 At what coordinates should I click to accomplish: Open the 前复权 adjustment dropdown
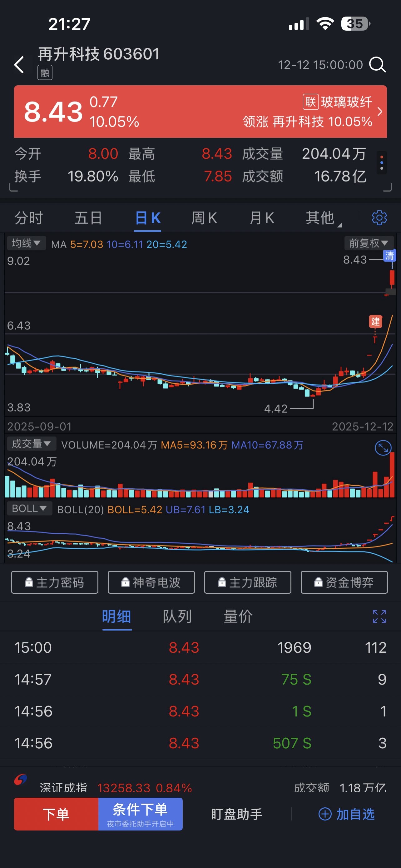369,243
